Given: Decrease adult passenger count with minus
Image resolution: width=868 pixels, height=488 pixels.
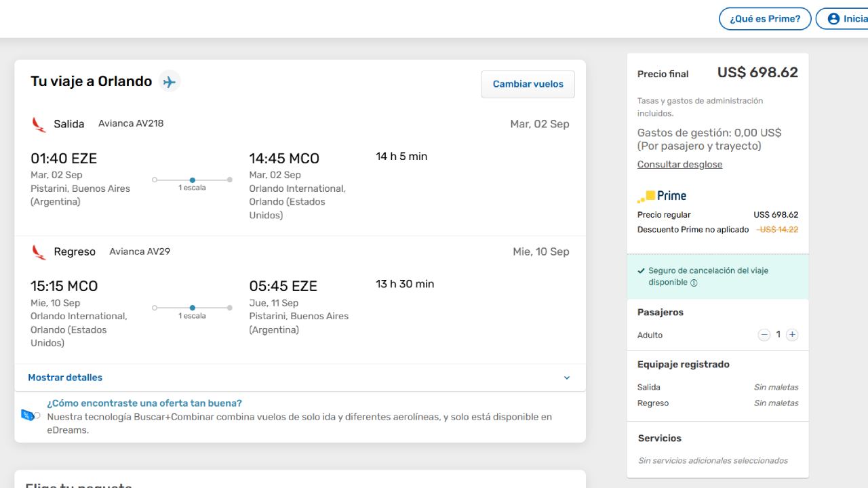Looking at the screenshot, I should click(764, 335).
